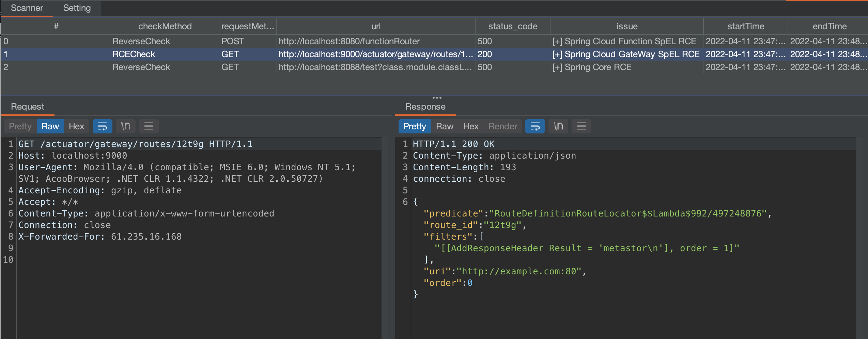Image resolution: width=868 pixels, height=339 pixels.
Task: Sort by url column header
Action: pos(376,26)
